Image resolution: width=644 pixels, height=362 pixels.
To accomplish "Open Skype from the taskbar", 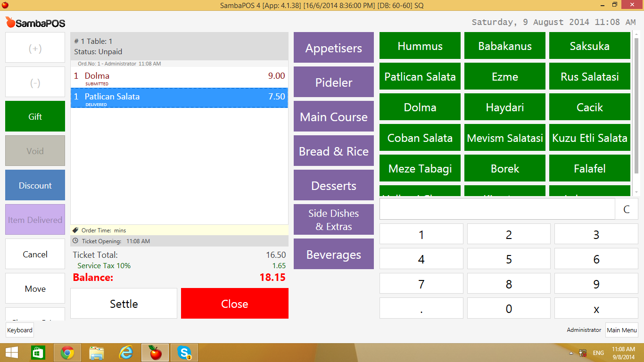I will pyautogui.click(x=184, y=353).
